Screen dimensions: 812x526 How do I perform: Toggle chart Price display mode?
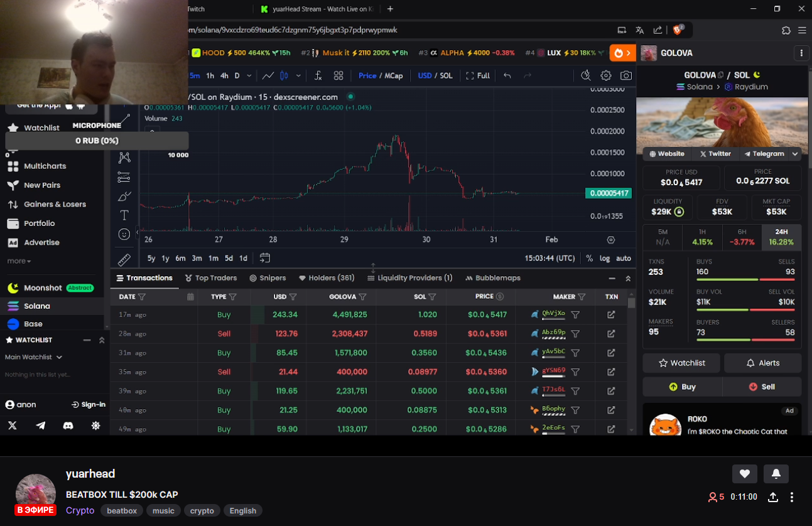pos(367,76)
